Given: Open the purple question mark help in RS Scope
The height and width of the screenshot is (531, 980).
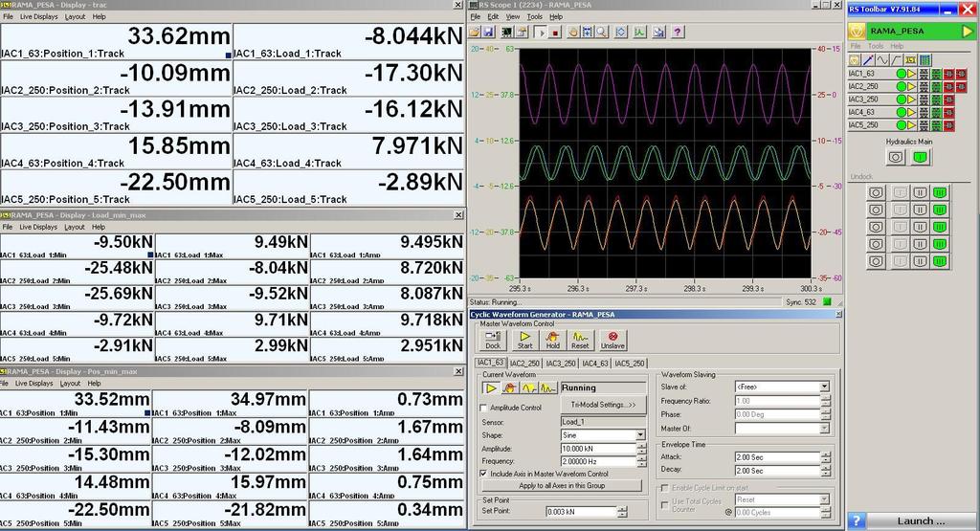Looking at the screenshot, I should 678,32.
